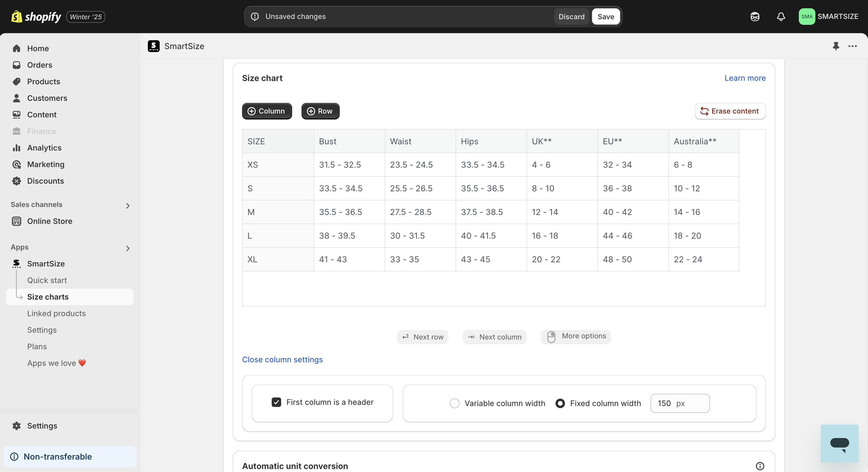Viewport: 868px width, 472px height.
Task: Click the Non-transferable info icon
Action: (14, 457)
